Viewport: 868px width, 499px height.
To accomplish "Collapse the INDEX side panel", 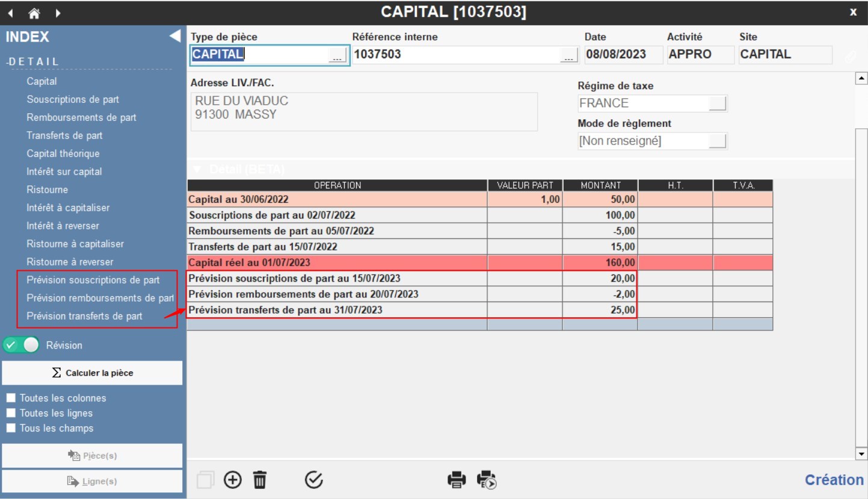I will pyautogui.click(x=174, y=37).
